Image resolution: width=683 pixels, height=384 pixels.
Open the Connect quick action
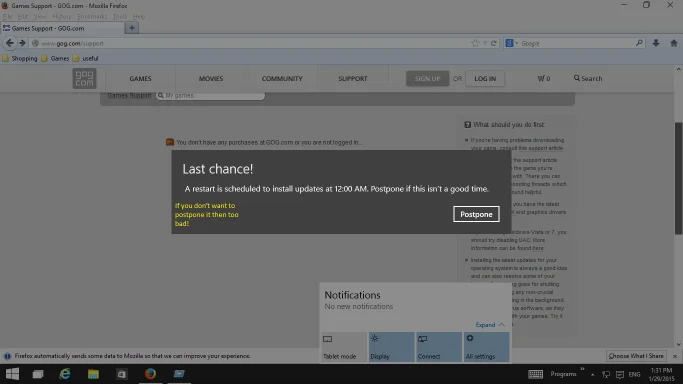pos(438,347)
